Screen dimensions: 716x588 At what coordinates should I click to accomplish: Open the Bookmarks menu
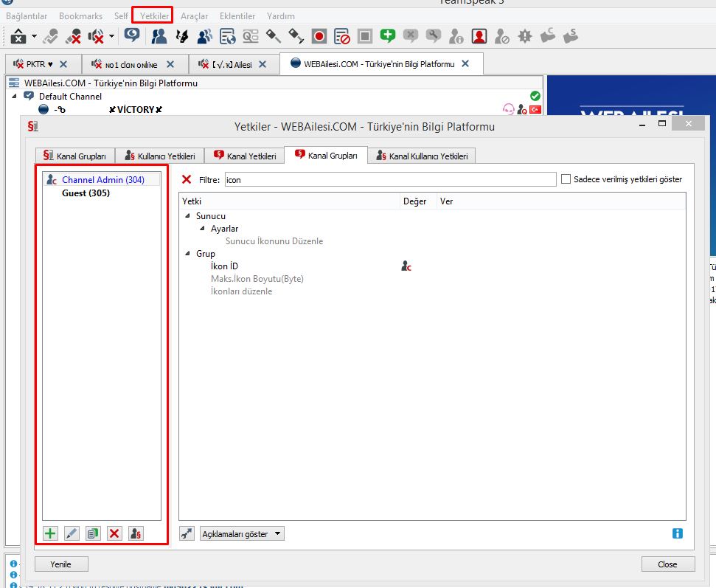coord(81,16)
